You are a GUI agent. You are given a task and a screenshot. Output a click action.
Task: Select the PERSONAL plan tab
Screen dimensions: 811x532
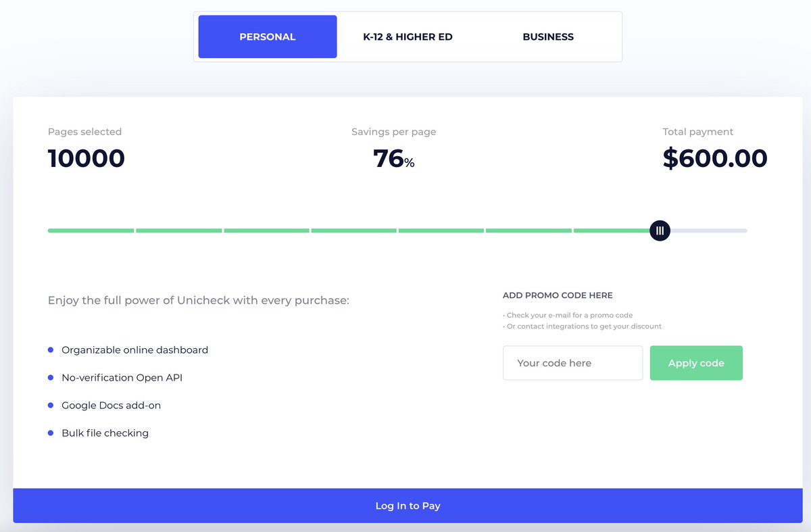[268, 37]
